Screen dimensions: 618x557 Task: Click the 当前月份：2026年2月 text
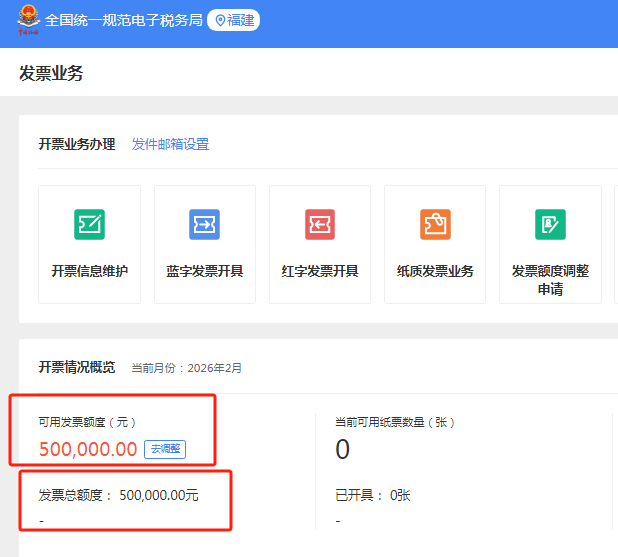186,368
